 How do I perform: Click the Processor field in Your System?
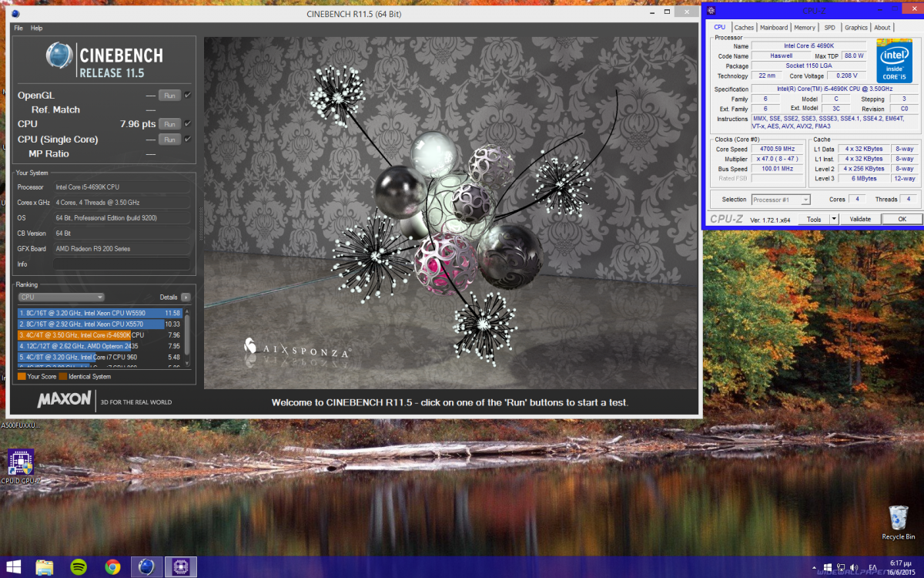[x=122, y=187]
